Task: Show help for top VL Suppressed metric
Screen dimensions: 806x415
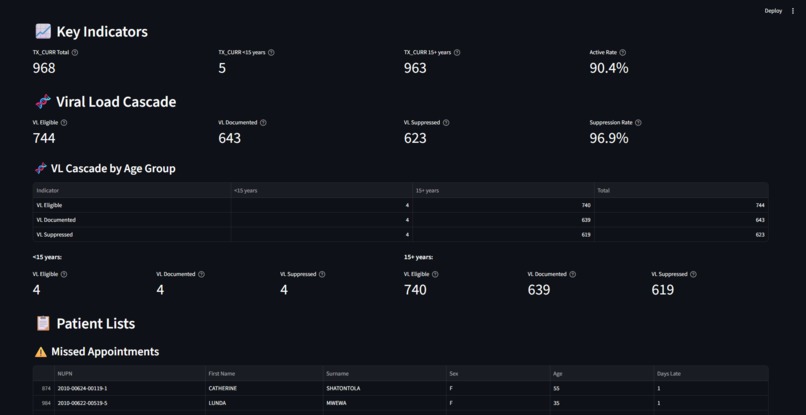Action: coord(446,122)
